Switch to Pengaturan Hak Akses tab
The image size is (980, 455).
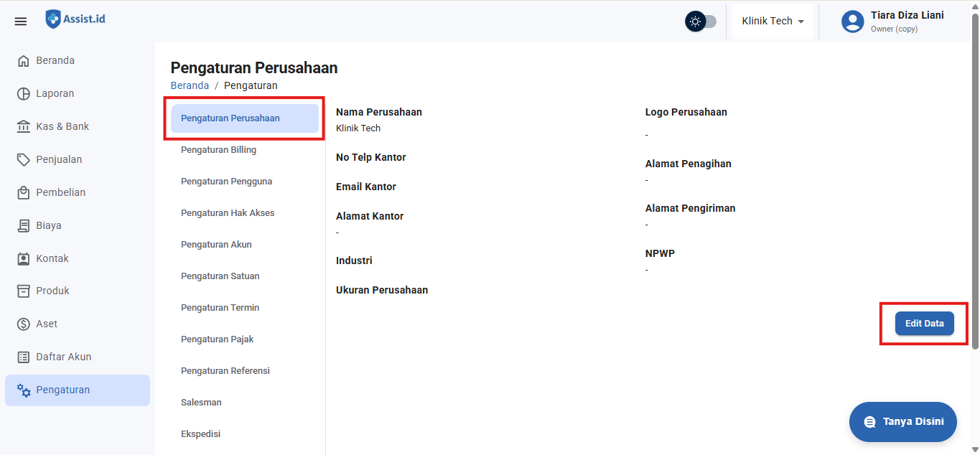228,213
